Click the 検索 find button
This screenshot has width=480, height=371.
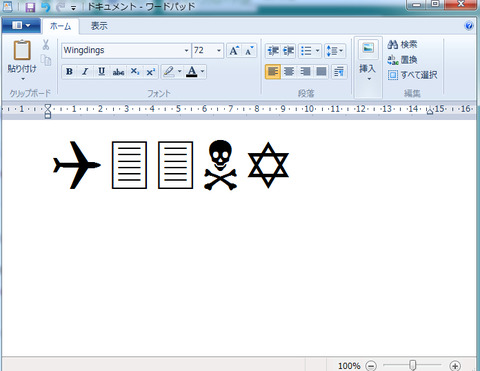(402, 44)
